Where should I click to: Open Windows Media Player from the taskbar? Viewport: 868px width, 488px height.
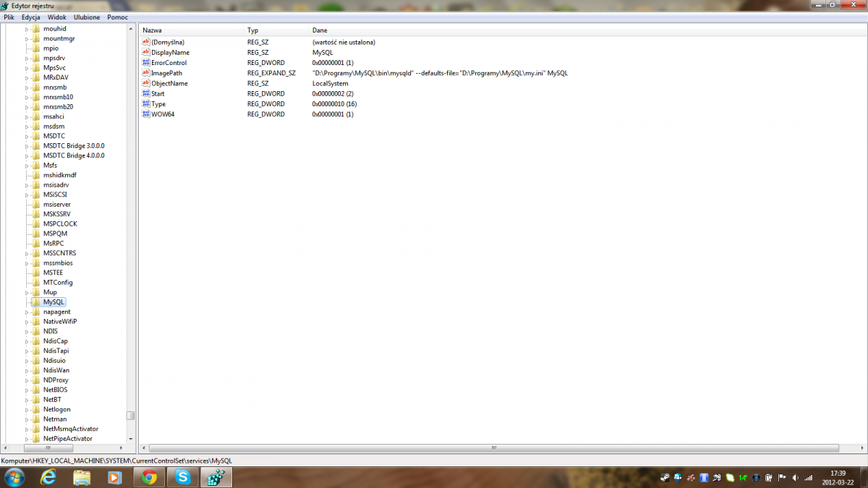115,477
